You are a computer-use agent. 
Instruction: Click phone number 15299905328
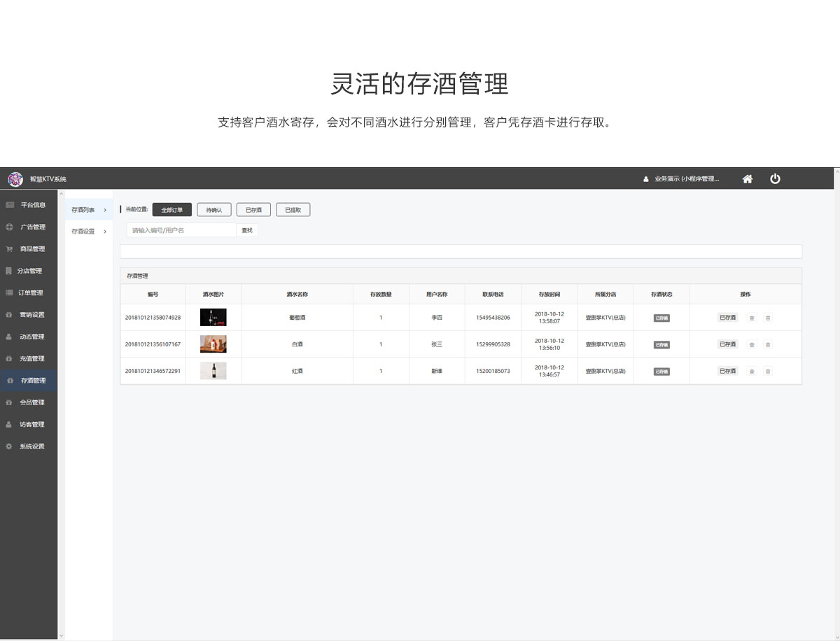[x=493, y=344]
